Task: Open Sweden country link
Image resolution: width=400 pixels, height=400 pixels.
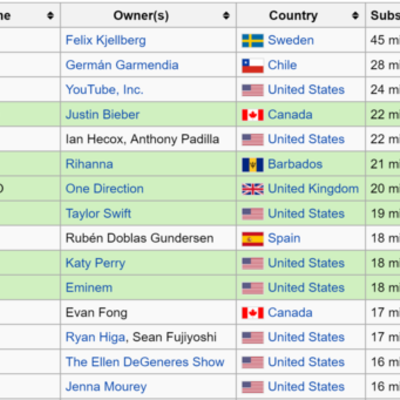Action: click(x=291, y=40)
